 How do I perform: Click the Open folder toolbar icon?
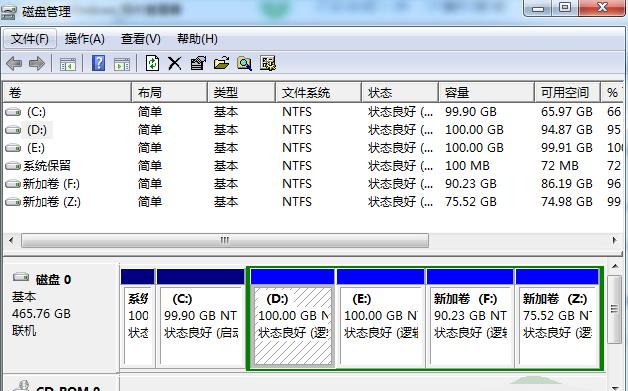221,63
